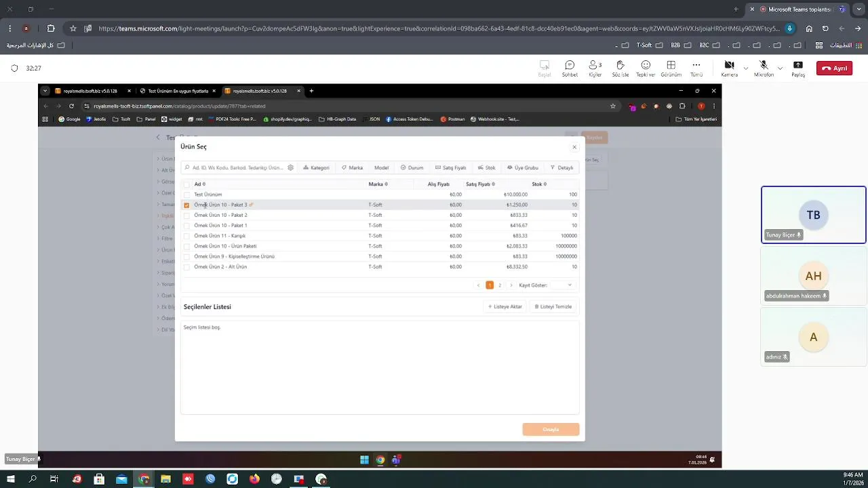The image size is (868, 488).
Task: Open the Tümü more options icon
Action: tap(696, 68)
